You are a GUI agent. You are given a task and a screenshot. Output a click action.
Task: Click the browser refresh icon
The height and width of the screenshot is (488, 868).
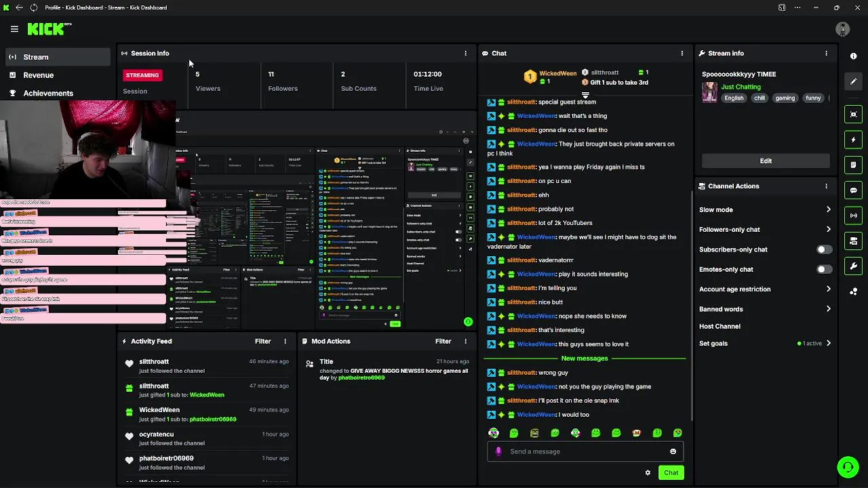[x=33, y=7]
